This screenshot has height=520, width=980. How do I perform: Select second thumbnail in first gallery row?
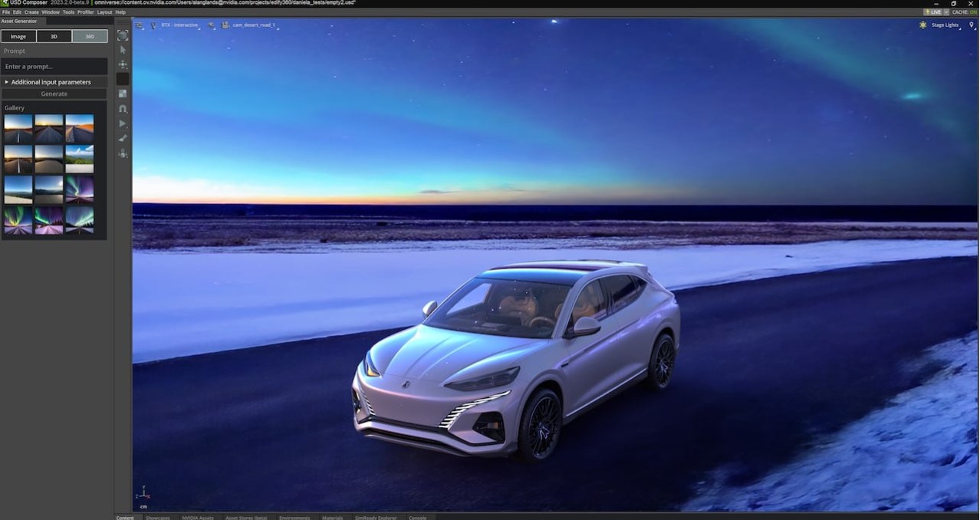tap(49, 129)
